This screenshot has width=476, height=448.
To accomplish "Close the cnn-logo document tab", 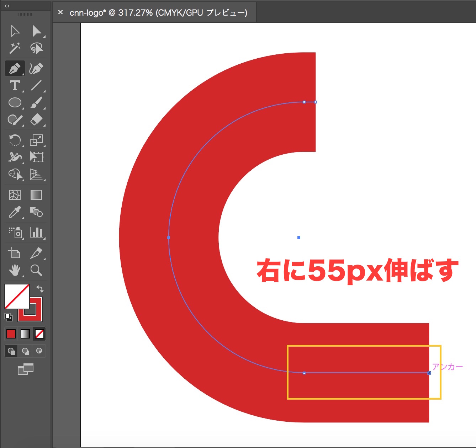I will coord(60,12).
